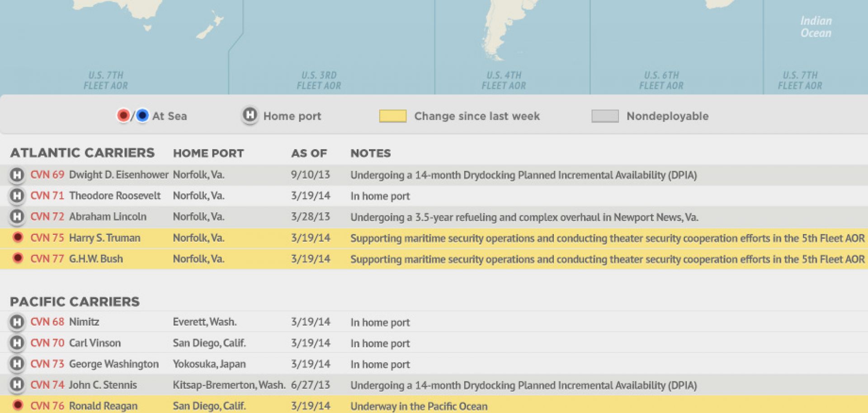868x413 pixels.
Task: Click home port icon for CVN 70 Vinson
Action: click(x=17, y=343)
